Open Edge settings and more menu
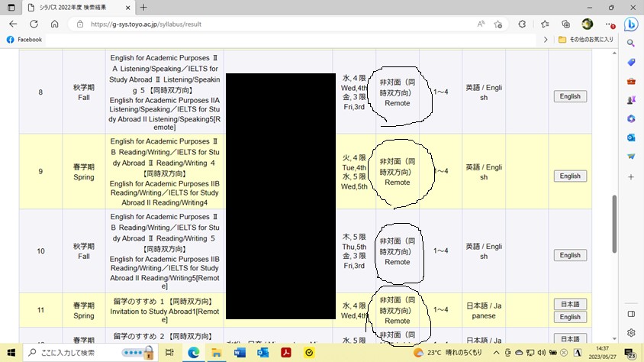The image size is (644, 362). click(x=610, y=24)
